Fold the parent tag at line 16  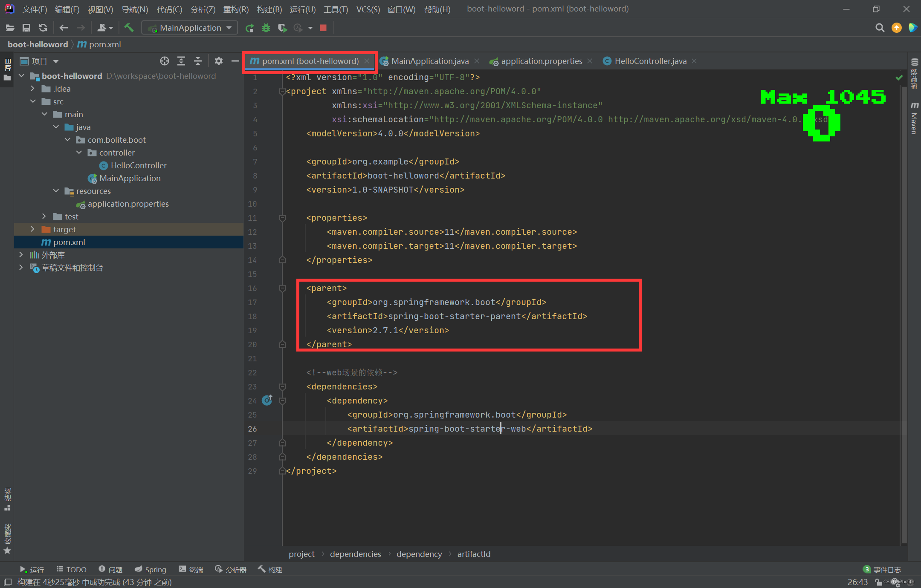(x=282, y=288)
